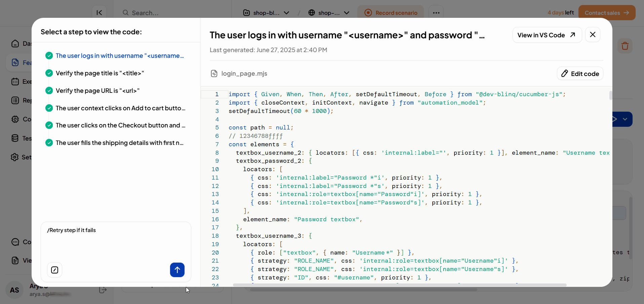Click the slash command icon in prompt box
Image resolution: width=644 pixels, height=304 pixels.
pos(54,270)
